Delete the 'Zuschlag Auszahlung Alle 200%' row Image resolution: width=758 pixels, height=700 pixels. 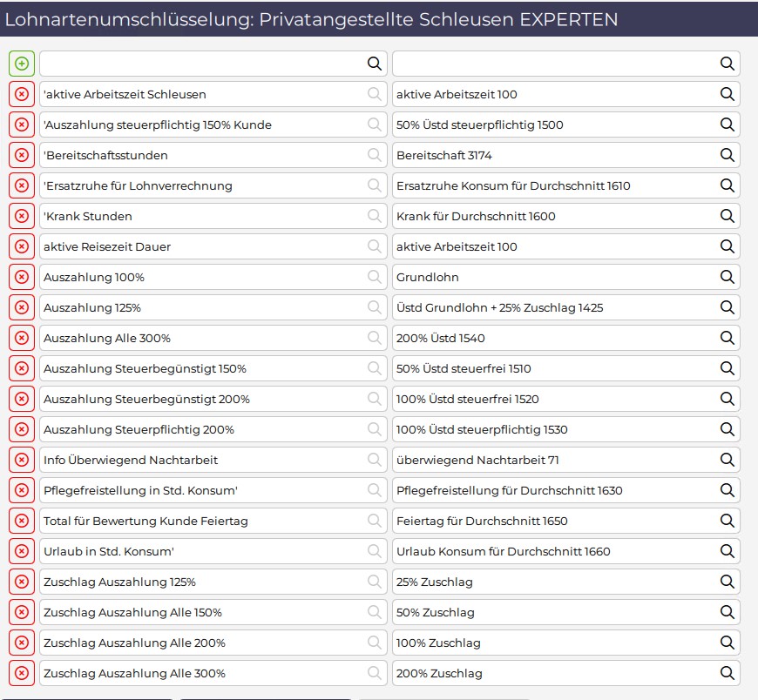click(22, 642)
